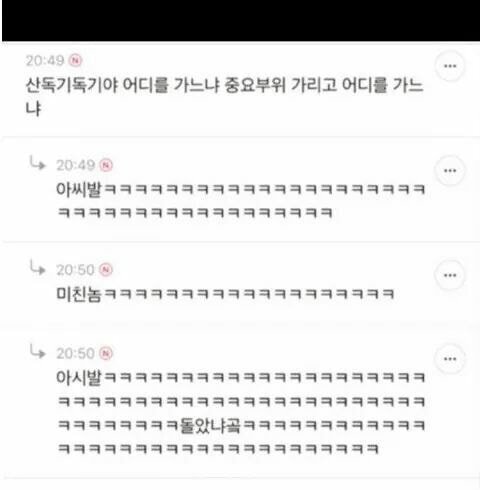Click the new badge on the 아씨발 reply
This screenshot has height=490, width=480.
(x=106, y=165)
